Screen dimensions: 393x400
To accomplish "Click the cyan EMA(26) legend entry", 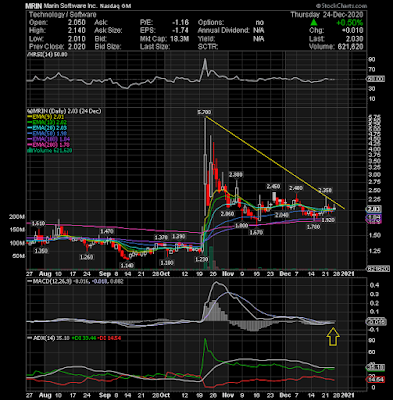I will pos(46,128).
